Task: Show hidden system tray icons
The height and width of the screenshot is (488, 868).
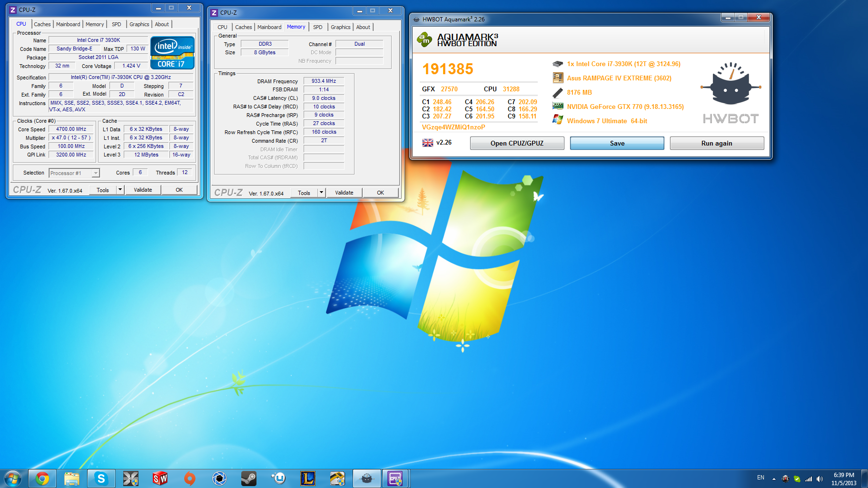Action: (x=774, y=479)
